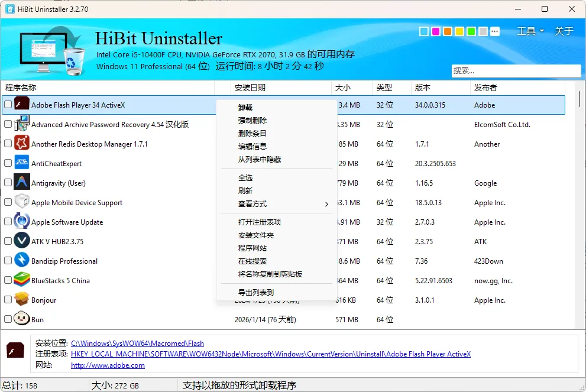Sort by 版本 column header
The height and width of the screenshot is (392, 586).
tap(441, 88)
